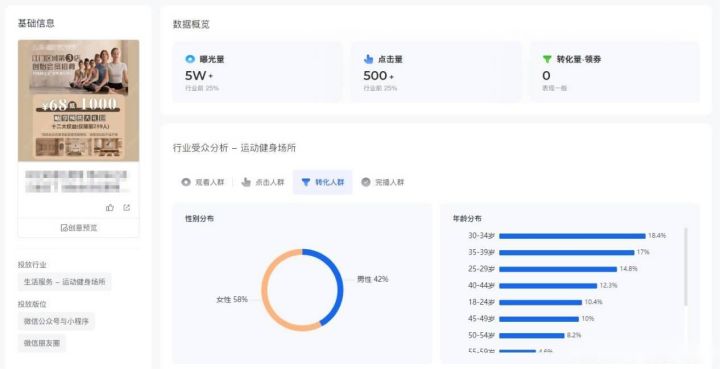Select the 微信公众号与小程序 placement tag
Viewport: 720px width, 369px height.
click(x=56, y=321)
